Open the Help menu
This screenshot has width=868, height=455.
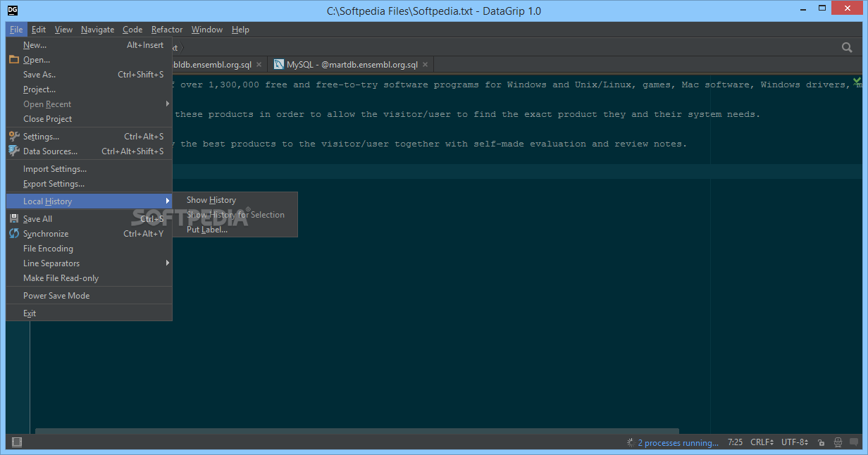pyautogui.click(x=240, y=30)
